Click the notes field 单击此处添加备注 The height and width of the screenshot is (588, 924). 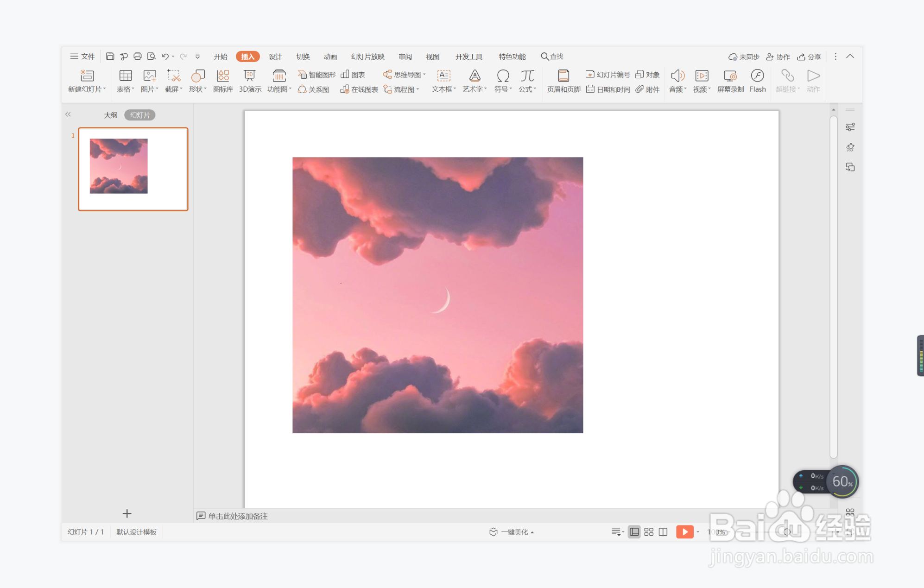pyautogui.click(x=238, y=516)
